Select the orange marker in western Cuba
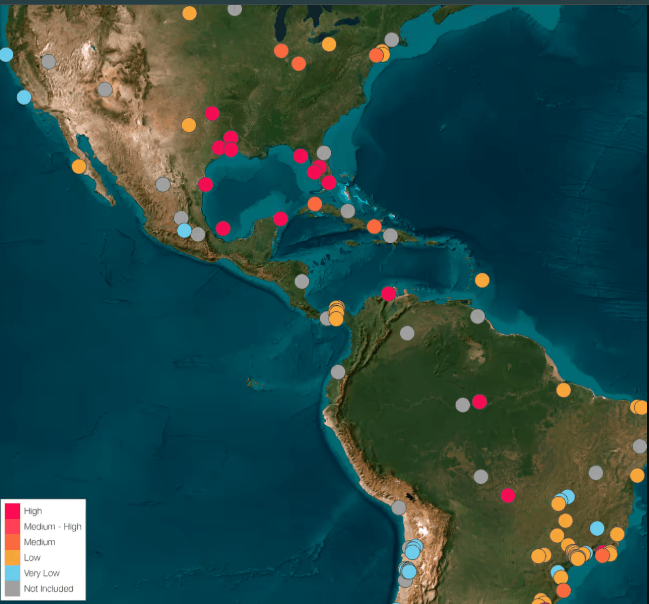The image size is (649, 604). pyautogui.click(x=315, y=204)
